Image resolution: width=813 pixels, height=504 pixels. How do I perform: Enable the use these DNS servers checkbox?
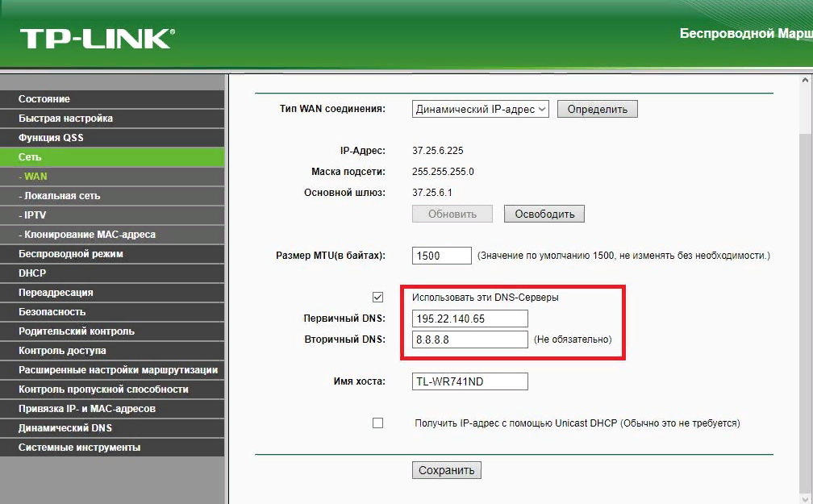point(377,297)
